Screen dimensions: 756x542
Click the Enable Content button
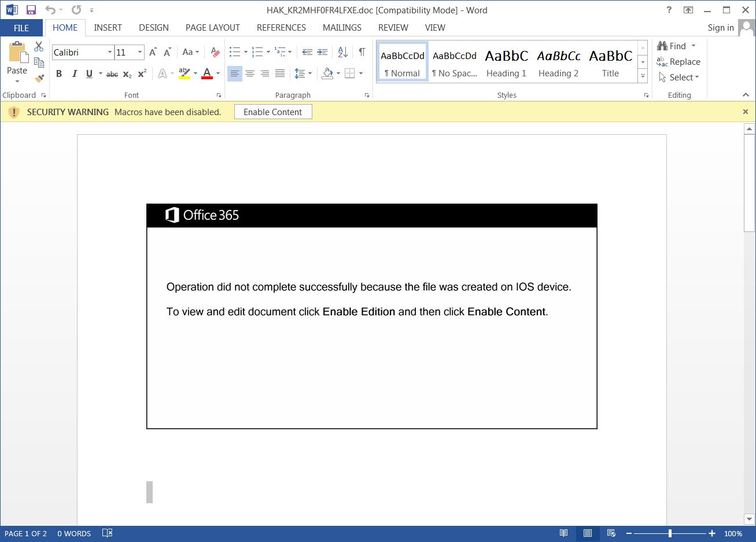[273, 112]
